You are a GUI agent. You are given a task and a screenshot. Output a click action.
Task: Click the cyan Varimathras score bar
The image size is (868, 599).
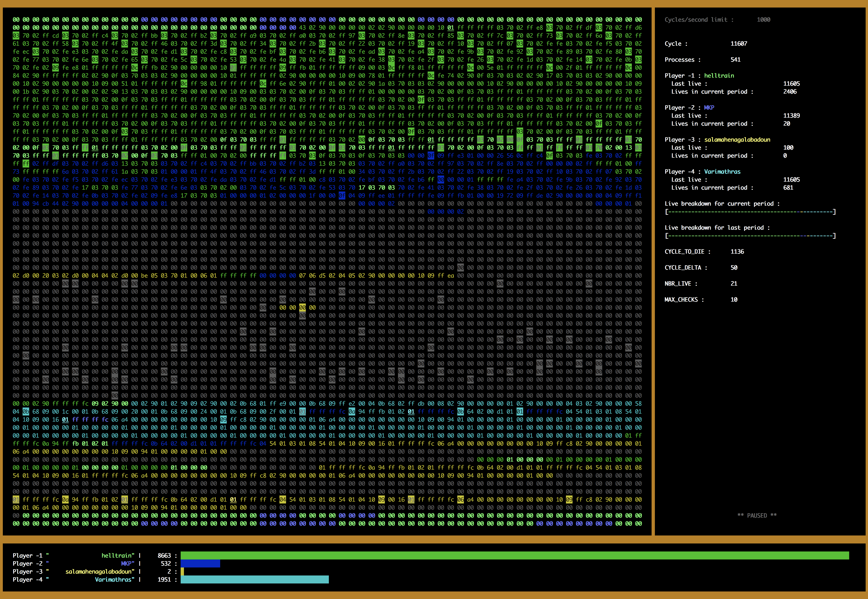tap(255, 580)
